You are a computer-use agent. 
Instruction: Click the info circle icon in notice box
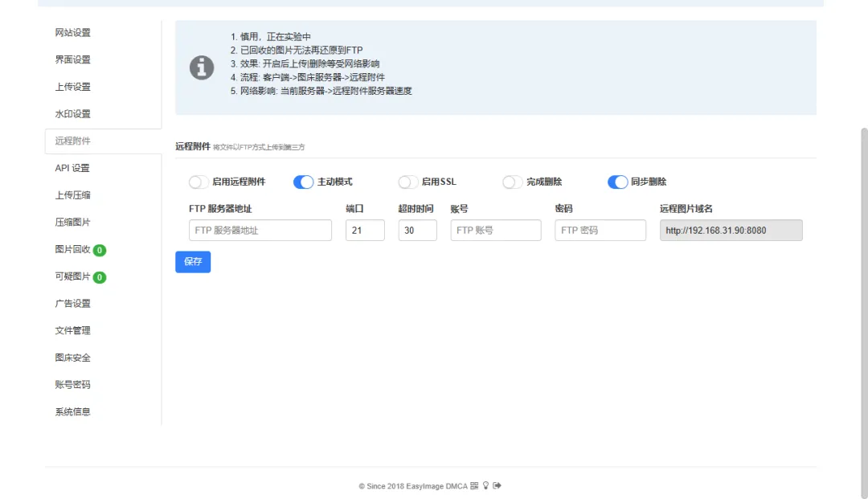tap(202, 68)
